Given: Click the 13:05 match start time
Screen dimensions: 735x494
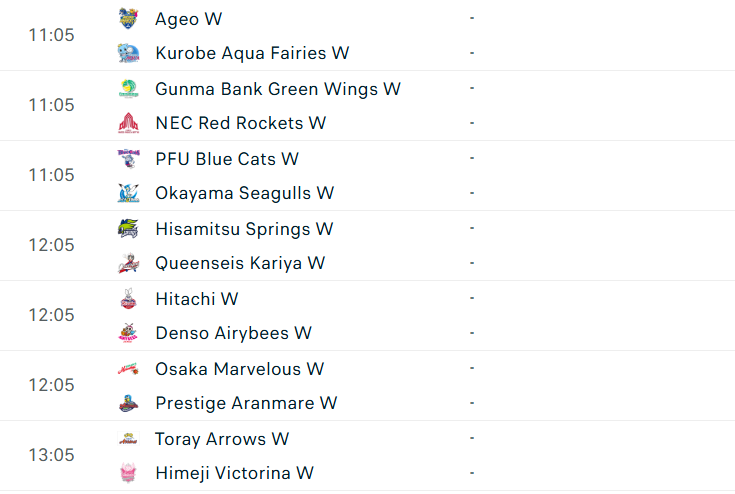Looking at the screenshot, I should point(51,455).
